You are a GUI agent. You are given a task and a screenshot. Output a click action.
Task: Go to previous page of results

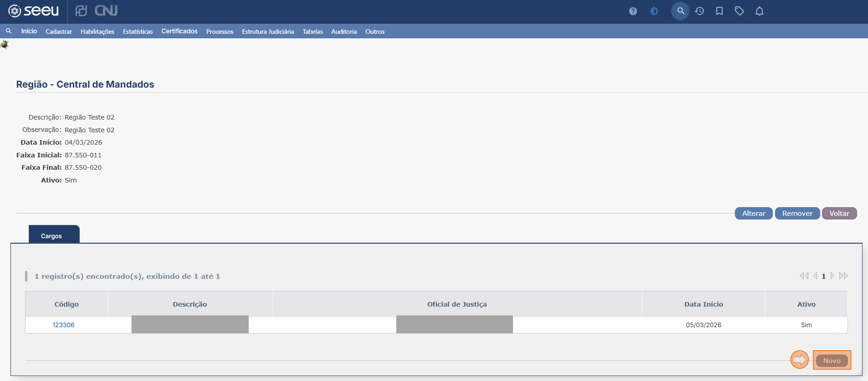click(x=815, y=276)
